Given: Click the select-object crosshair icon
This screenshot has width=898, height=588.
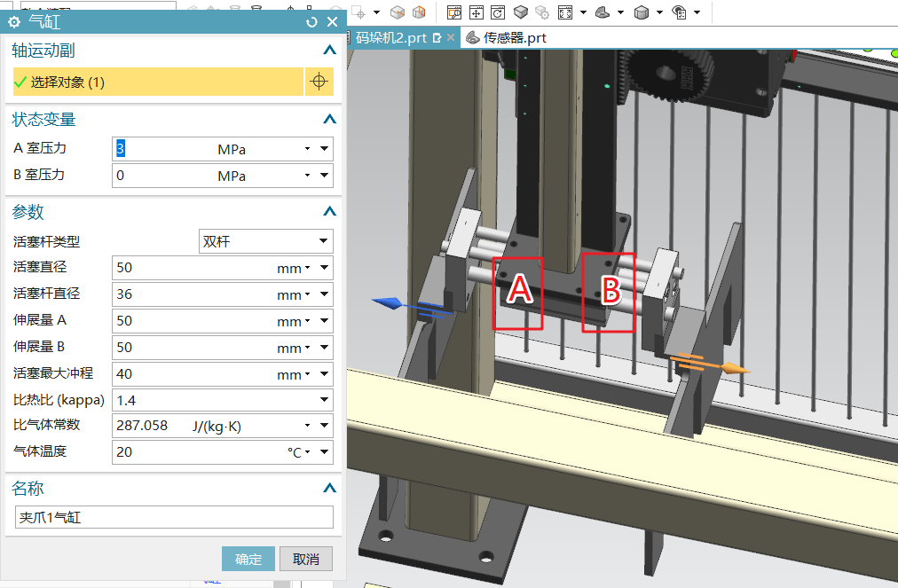Looking at the screenshot, I should tap(319, 82).
